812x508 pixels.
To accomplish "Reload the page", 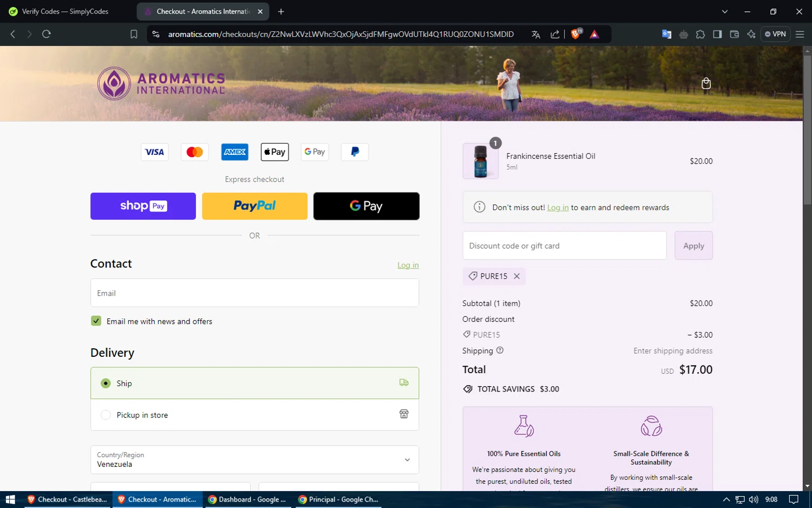I will point(47,34).
